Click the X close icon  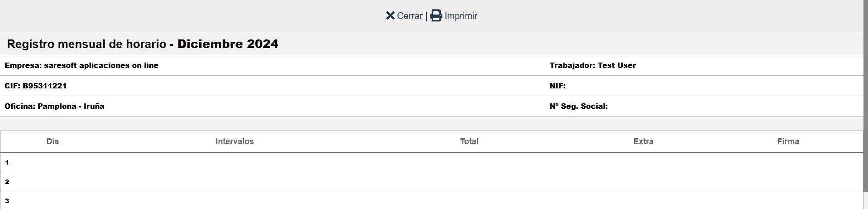click(390, 16)
